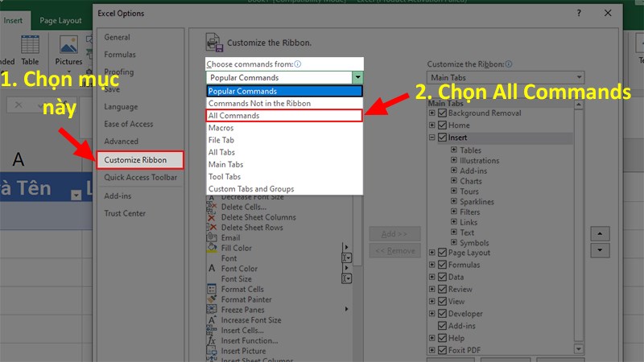Click the filter arrow in the Tên column header
Screen dimensions: 644x362
pyautogui.click(x=76, y=195)
